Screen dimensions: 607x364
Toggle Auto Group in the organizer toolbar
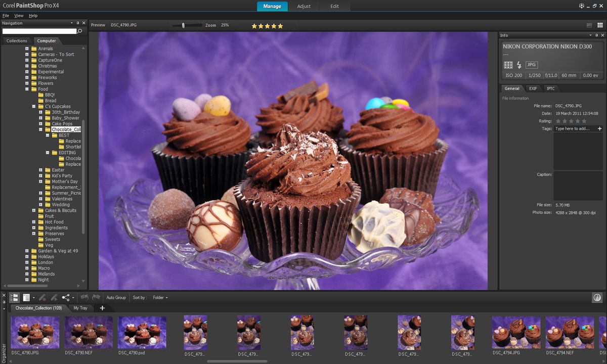click(116, 297)
